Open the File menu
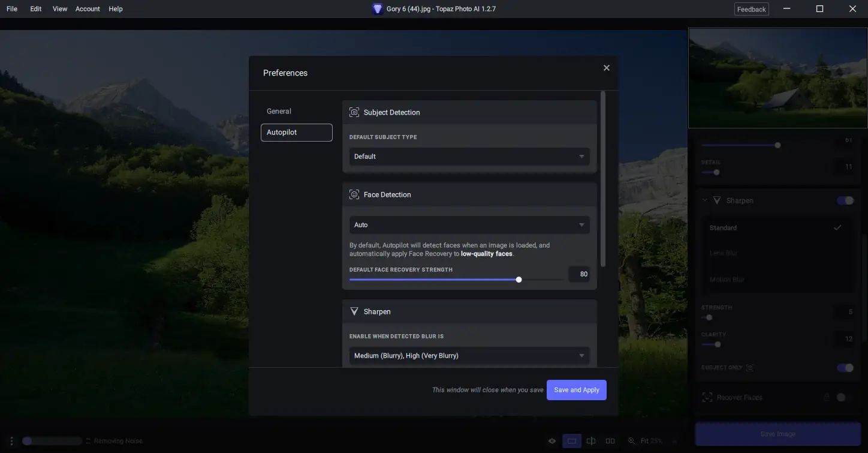This screenshot has width=868, height=453. (12, 9)
